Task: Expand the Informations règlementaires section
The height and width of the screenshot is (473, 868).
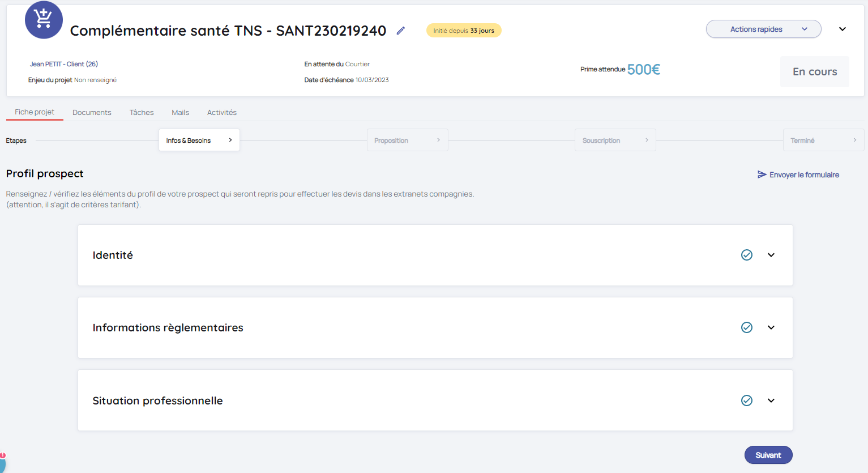Action: (771, 327)
